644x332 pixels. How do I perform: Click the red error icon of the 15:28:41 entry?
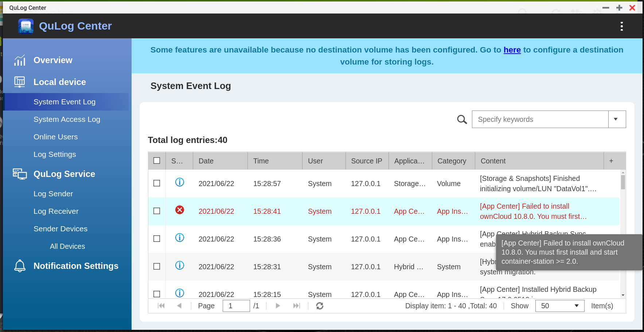pos(180,210)
